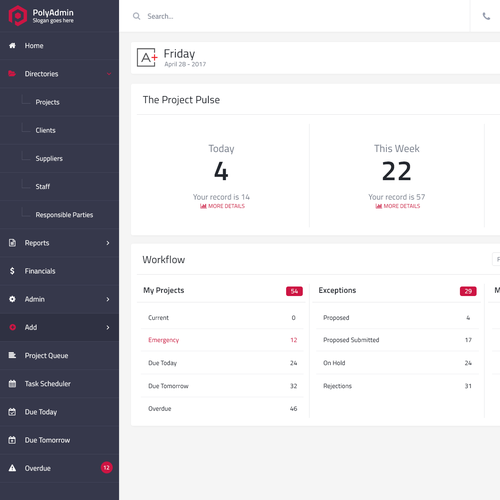Viewport: 500px width, 500px height.
Task: Open Staff under Directories
Action: [59, 186]
